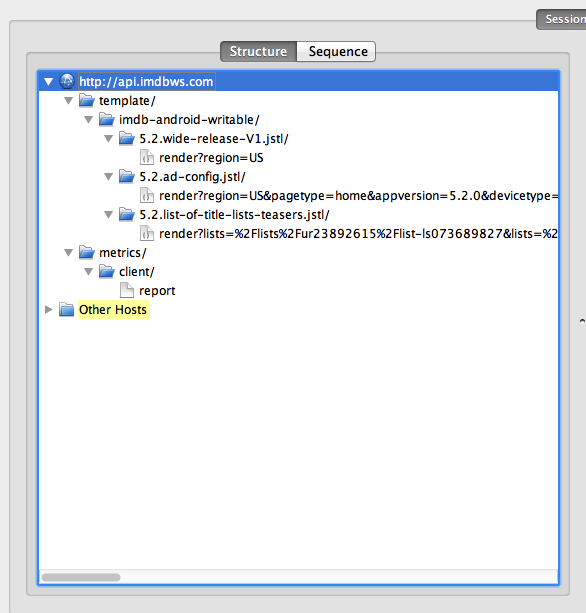Screen dimensions: 586x613
Task: Click the Other Hosts folder icon
Action: pyautogui.click(x=67, y=310)
